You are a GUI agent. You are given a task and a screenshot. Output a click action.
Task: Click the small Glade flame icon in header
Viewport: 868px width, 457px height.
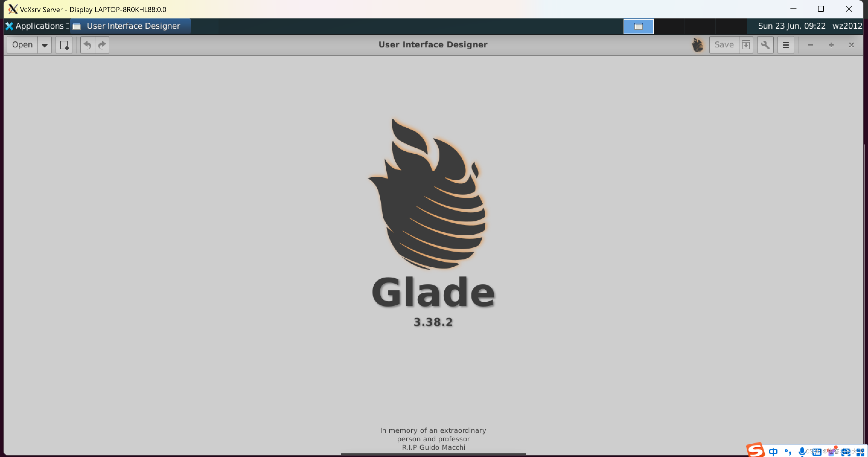(697, 45)
